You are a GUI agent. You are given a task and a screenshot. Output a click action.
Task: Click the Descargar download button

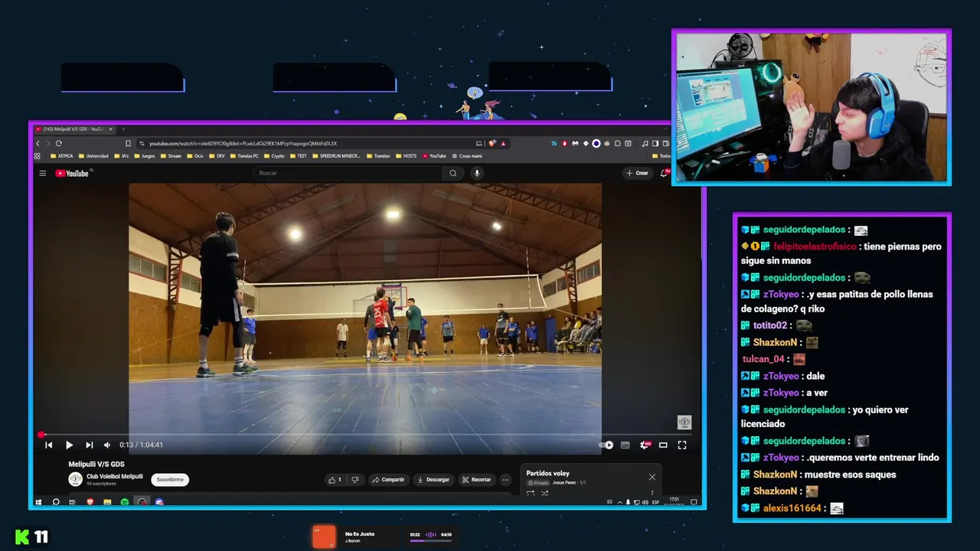click(433, 480)
